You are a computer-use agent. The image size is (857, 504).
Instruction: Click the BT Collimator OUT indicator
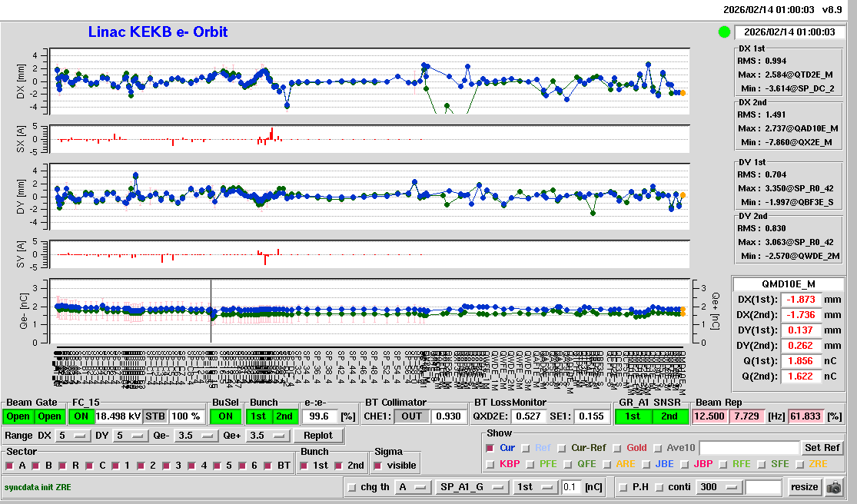(x=411, y=416)
